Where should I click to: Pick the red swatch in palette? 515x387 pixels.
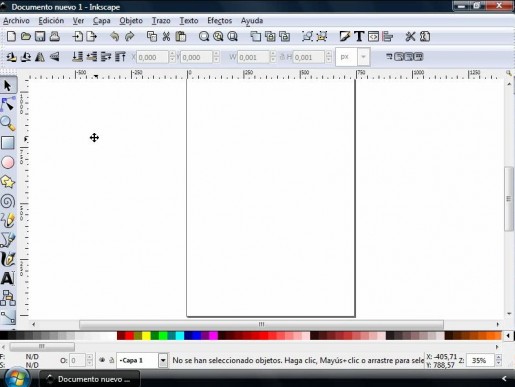[x=129, y=335]
